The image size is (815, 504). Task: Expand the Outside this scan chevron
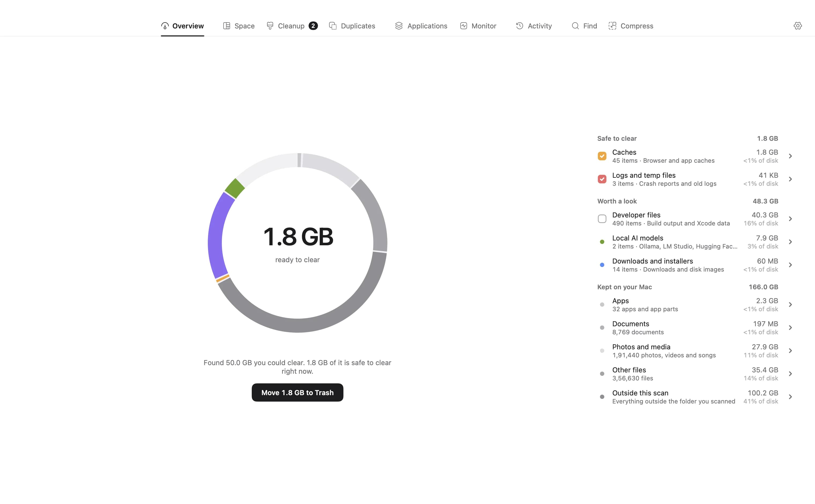click(x=790, y=397)
